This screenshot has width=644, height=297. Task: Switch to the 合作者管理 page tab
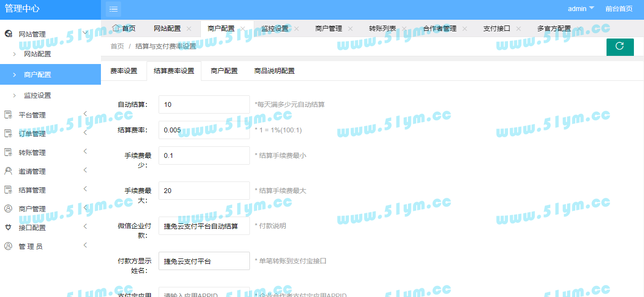[440, 28]
